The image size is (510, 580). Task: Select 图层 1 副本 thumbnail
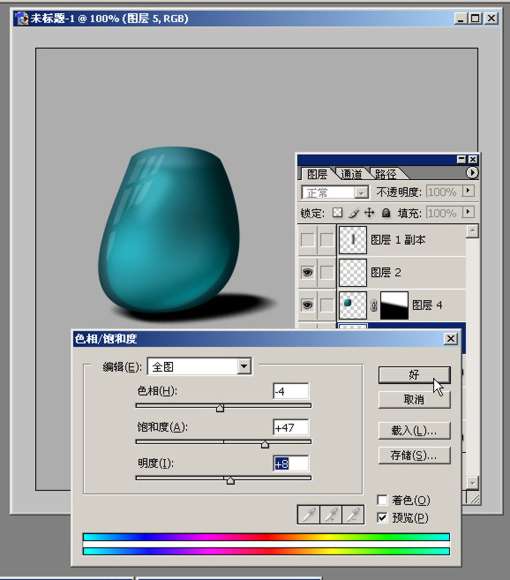tap(353, 240)
